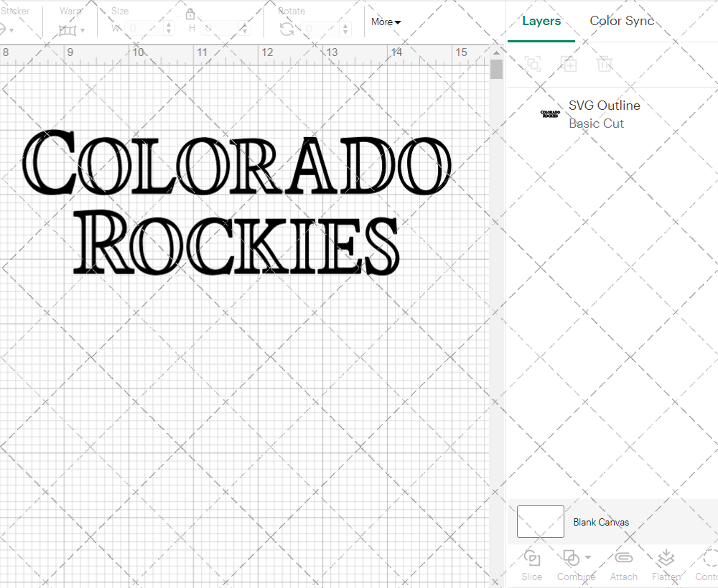The height and width of the screenshot is (588, 718).
Task: Switch to the Layers tab
Action: pyautogui.click(x=541, y=21)
